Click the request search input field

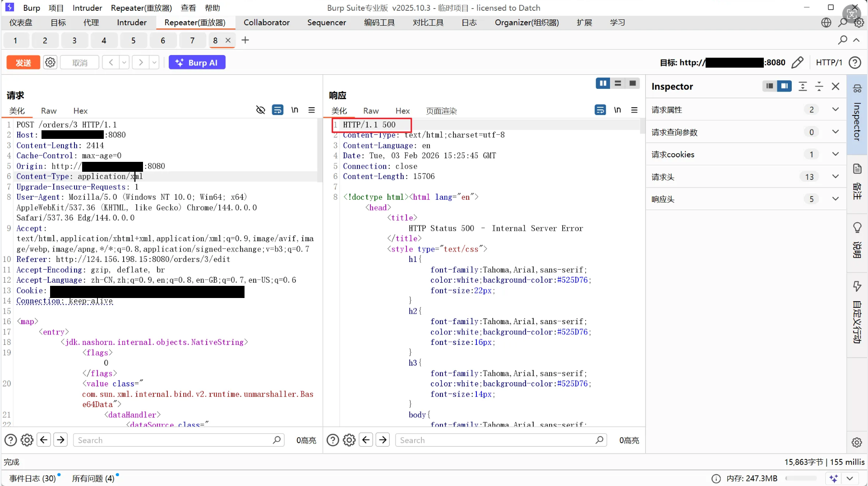(179, 440)
